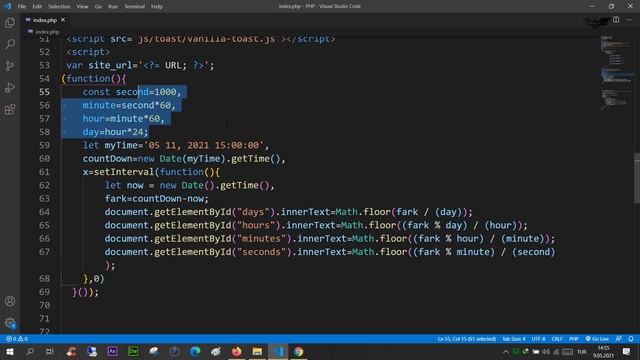Open the taskbar clock showing 14:55
This screenshot has width=640, height=360.
click(x=603, y=351)
